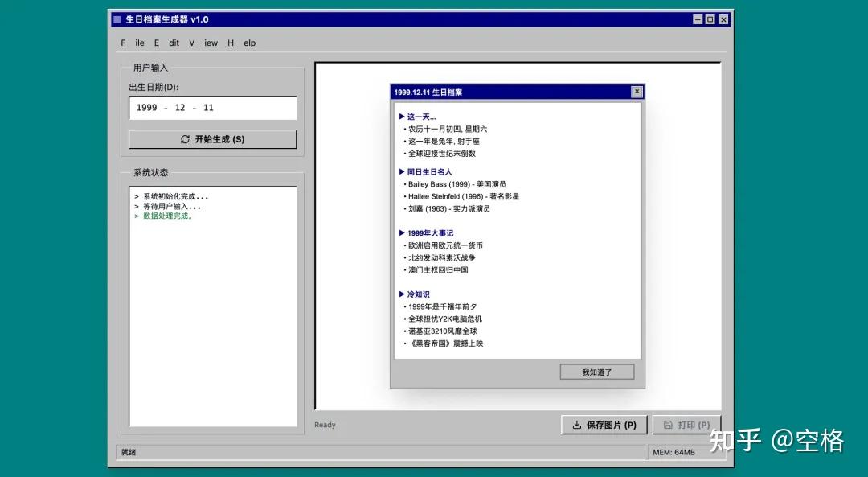Screen dimensions: 868x477
Task: Close the main 生日档案生成器 window
Action: [x=723, y=19]
